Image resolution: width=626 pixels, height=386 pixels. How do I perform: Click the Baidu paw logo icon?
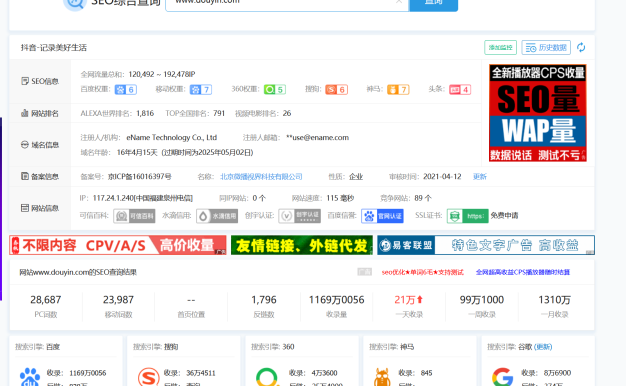point(30,377)
